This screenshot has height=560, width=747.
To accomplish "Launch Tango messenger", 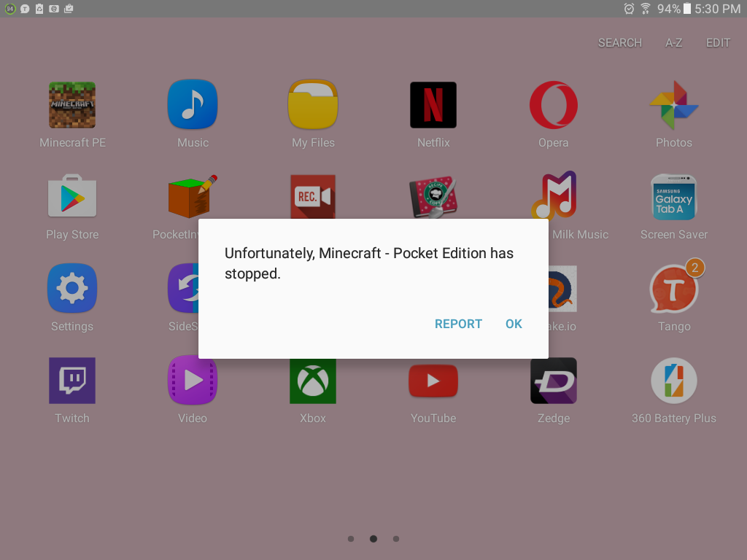I will (x=673, y=289).
